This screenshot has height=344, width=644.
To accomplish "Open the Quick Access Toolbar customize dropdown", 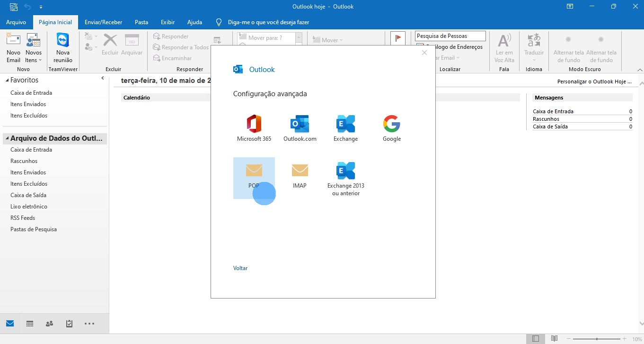I will [x=41, y=7].
